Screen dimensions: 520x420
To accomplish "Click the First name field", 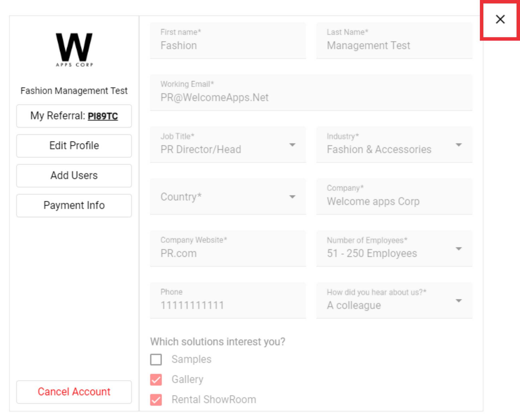I will [228, 41].
